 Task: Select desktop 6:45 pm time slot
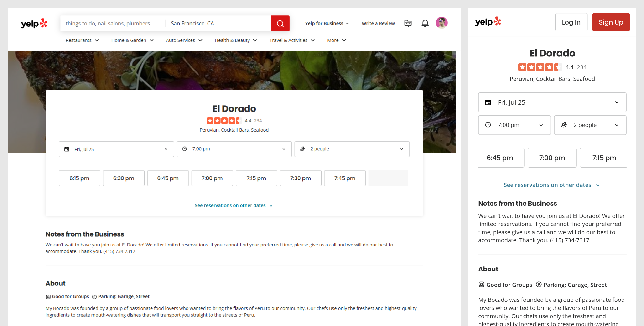tap(168, 178)
